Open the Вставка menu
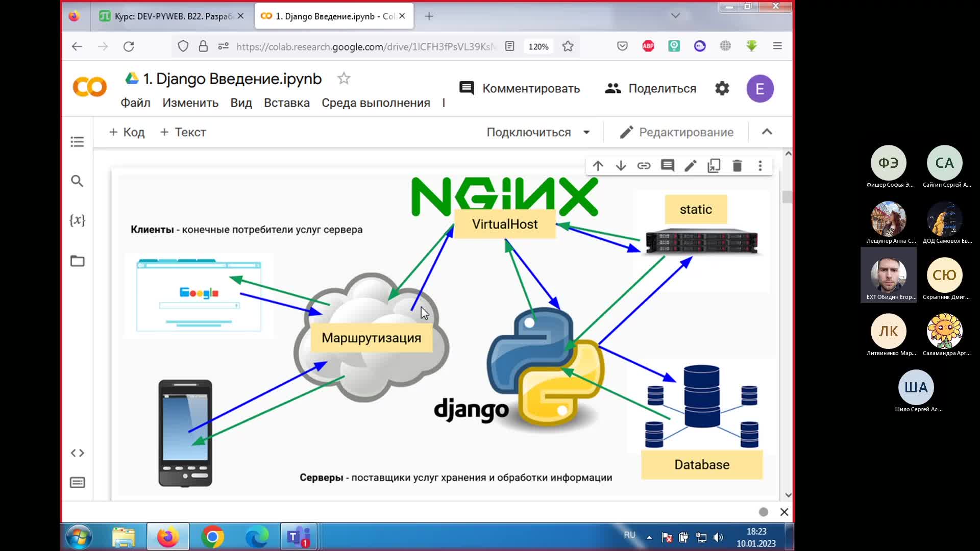The image size is (980, 551). [287, 103]
